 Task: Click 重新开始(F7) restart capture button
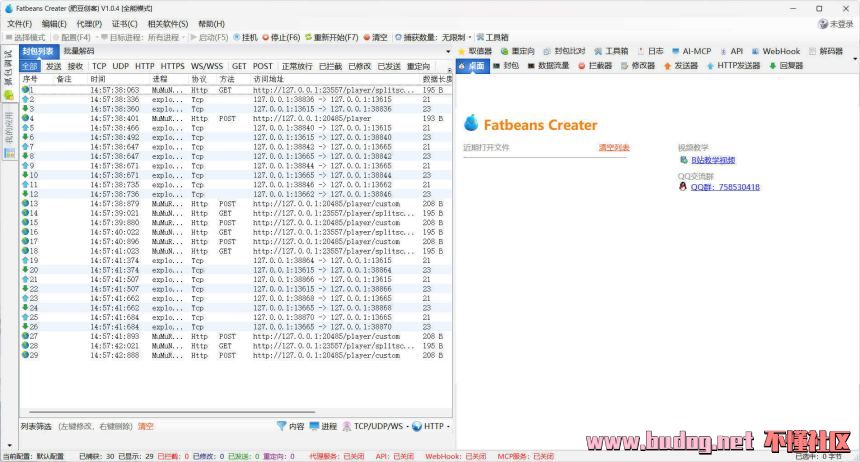tap(331, 37)
